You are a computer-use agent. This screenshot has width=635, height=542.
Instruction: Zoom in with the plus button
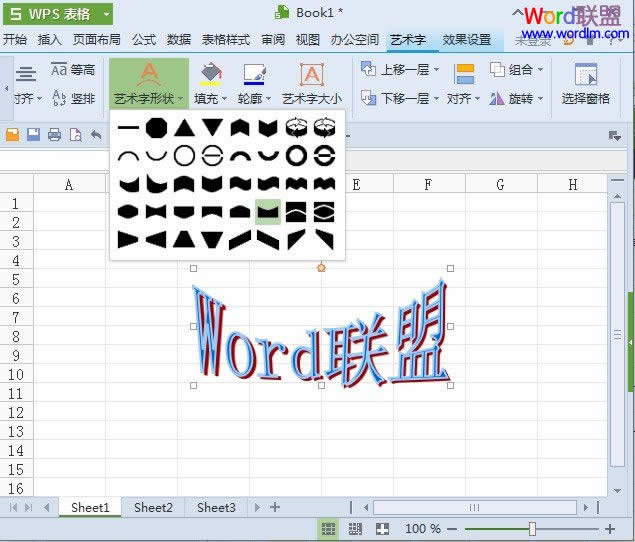tap(610, 529)
